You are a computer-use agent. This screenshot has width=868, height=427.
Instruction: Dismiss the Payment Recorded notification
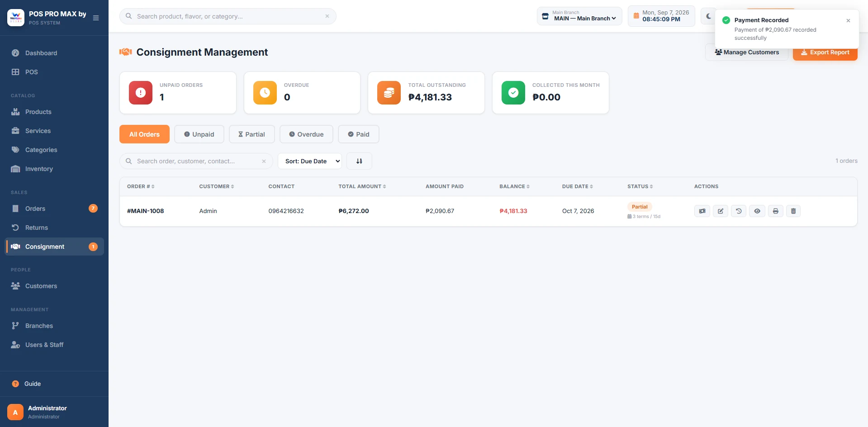[x=848, y=20]
